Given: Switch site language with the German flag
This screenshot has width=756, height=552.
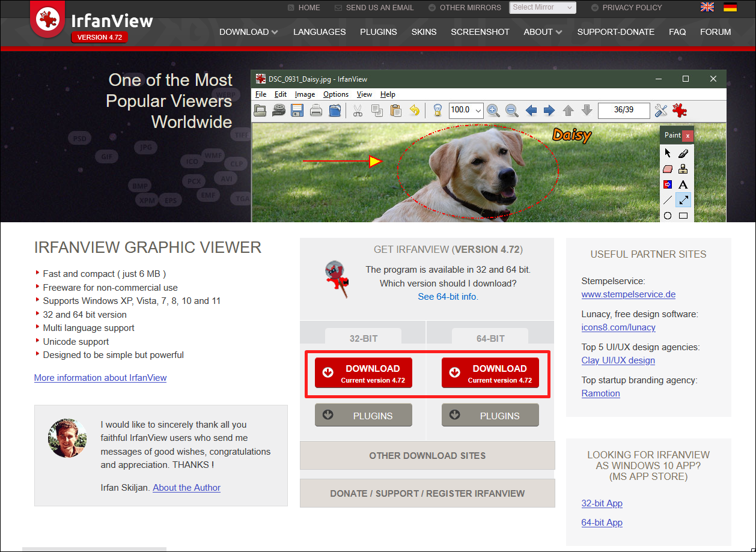Looking at the screenshot, I should point(730,7).
